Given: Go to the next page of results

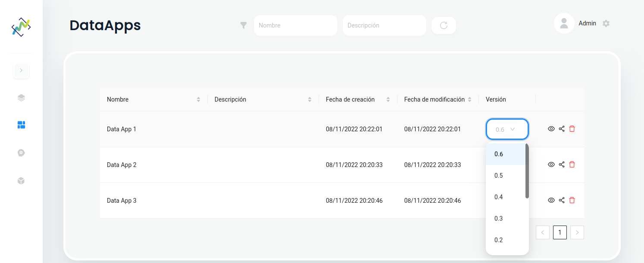Looking at the screenshot, I should coord(577,232).
